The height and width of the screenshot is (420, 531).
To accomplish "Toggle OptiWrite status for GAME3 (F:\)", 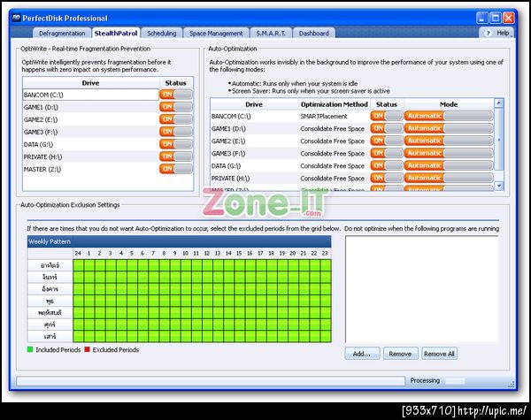I will pyautogui.click(x=176, y=132).
